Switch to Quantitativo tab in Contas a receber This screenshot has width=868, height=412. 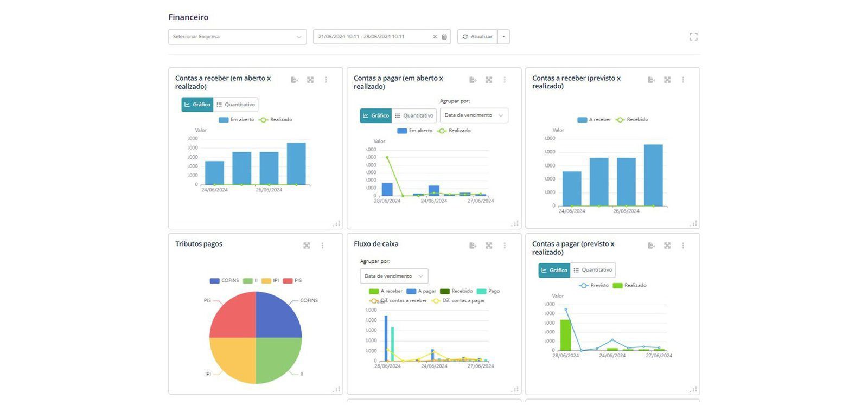[235, 105]
